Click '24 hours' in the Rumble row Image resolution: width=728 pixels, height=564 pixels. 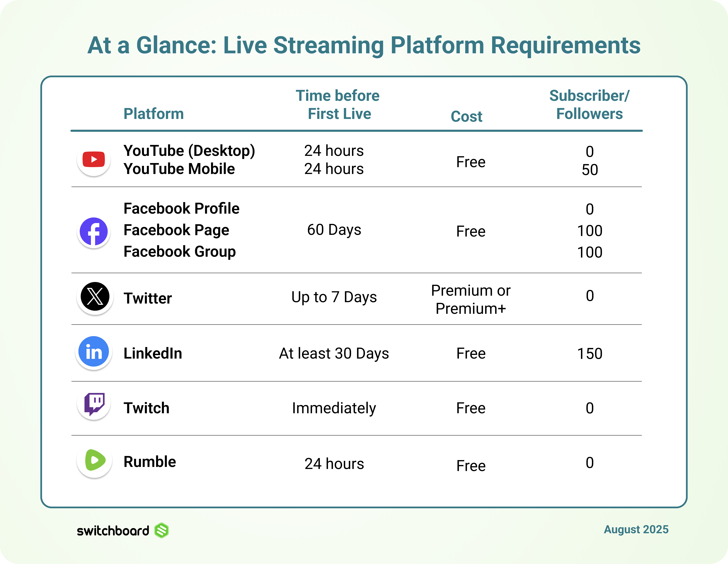[x=334, y=464]
